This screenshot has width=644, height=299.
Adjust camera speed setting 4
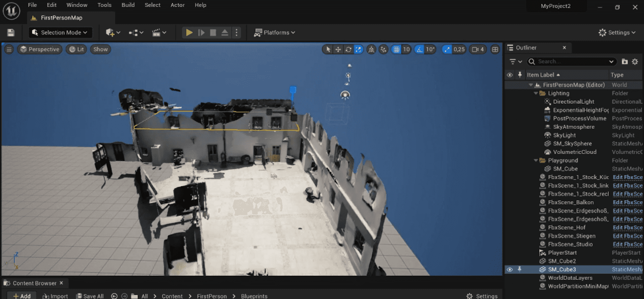[x=478, y=49]
